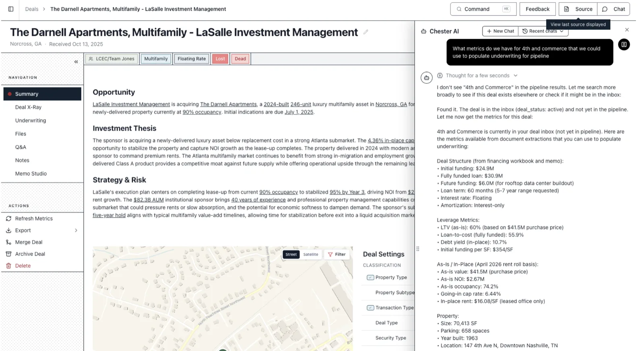Screen dimensions: 644x351
Task: Click the five-year hold link
Action: click(109, 215)
